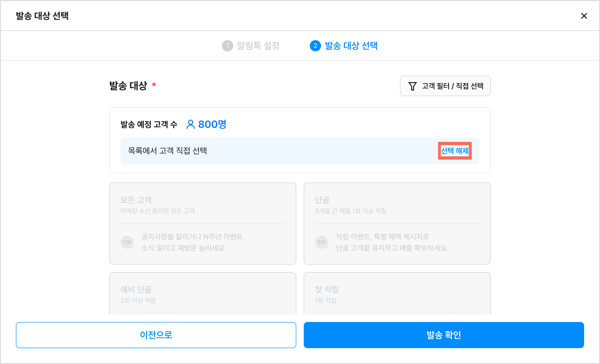Image resolution: width=600 pixels, height=364 pixels.
Task: Select the 모든 고객 card
Action: [203, 224]
